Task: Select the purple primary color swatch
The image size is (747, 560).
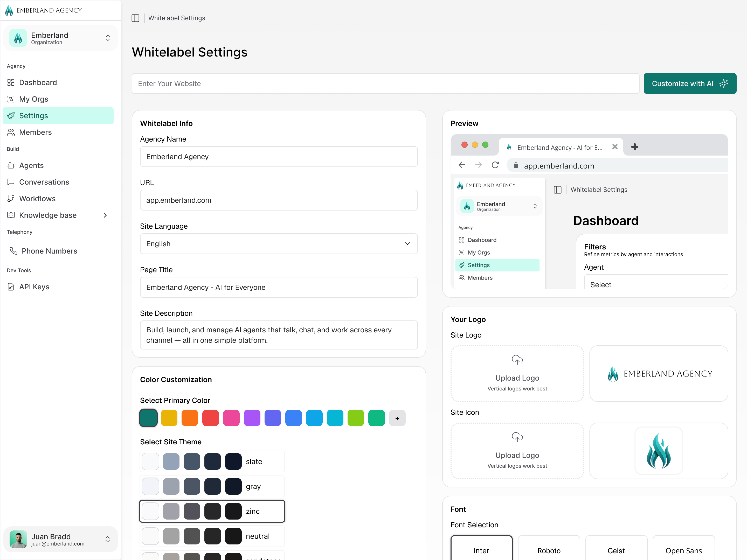Action: [252, 418]
